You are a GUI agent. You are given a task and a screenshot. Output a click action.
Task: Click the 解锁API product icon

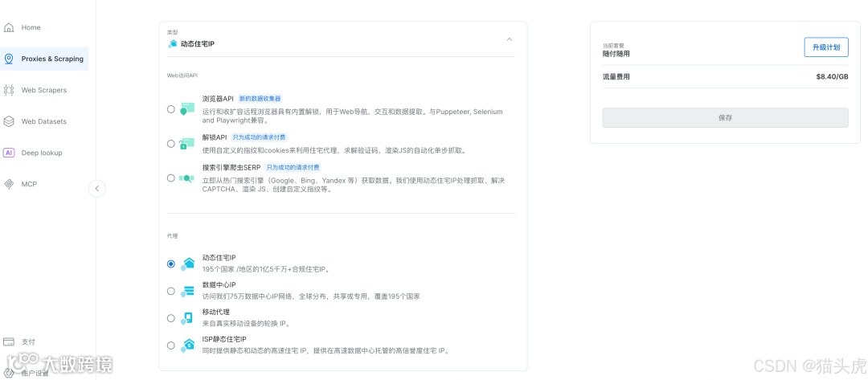coord(187,144)
